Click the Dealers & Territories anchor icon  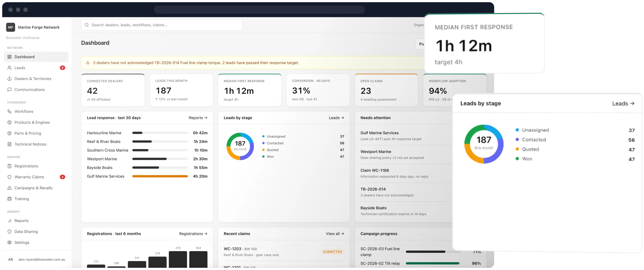[9, 79]
